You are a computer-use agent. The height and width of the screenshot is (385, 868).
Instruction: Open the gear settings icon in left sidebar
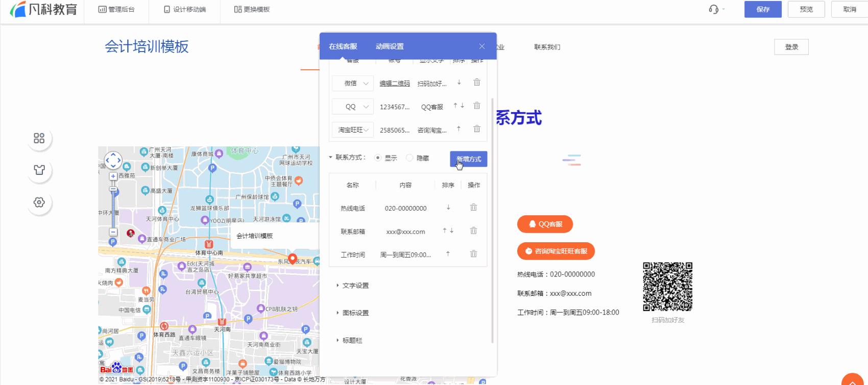coord(39,202)
